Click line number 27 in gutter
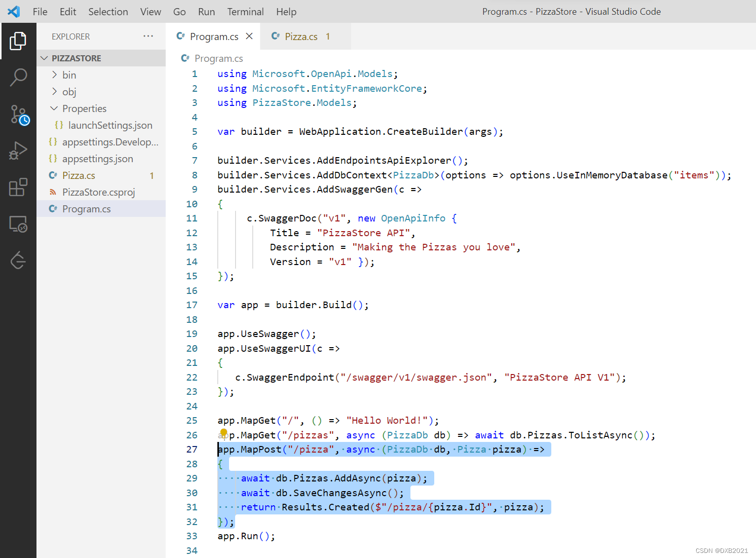This screenshot has height=558, width=756. 192,450
